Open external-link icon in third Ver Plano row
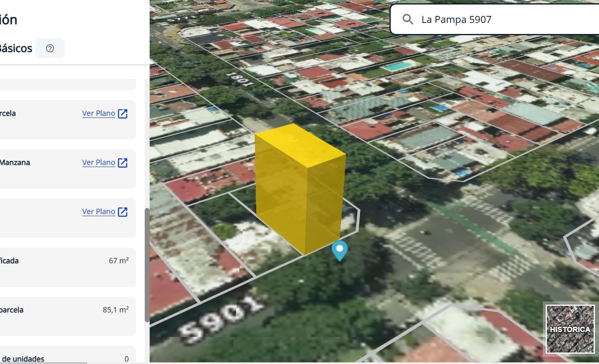599x364 pixels. (123, 212)
